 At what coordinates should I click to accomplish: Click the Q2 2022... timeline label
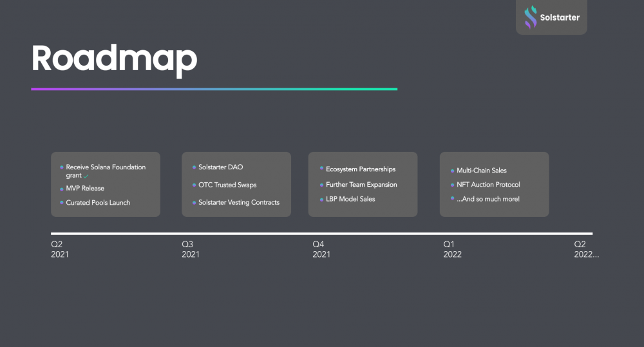[x=586, y=249]
